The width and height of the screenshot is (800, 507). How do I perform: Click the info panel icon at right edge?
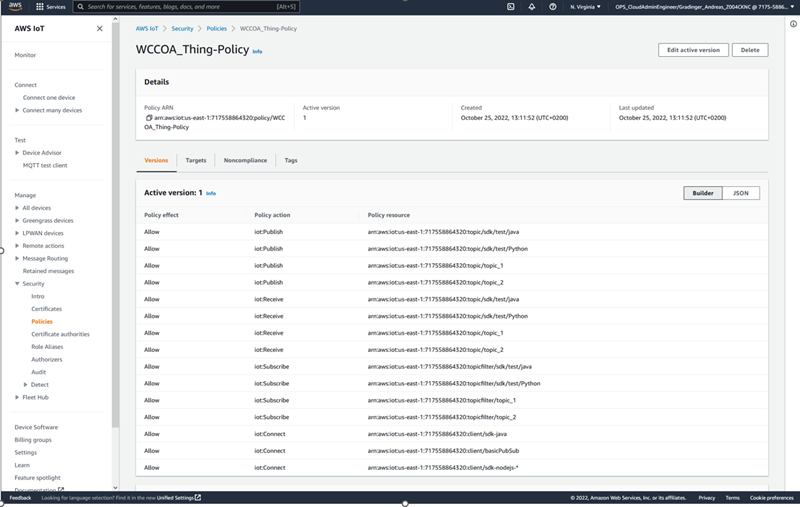[x=793, y=24]
